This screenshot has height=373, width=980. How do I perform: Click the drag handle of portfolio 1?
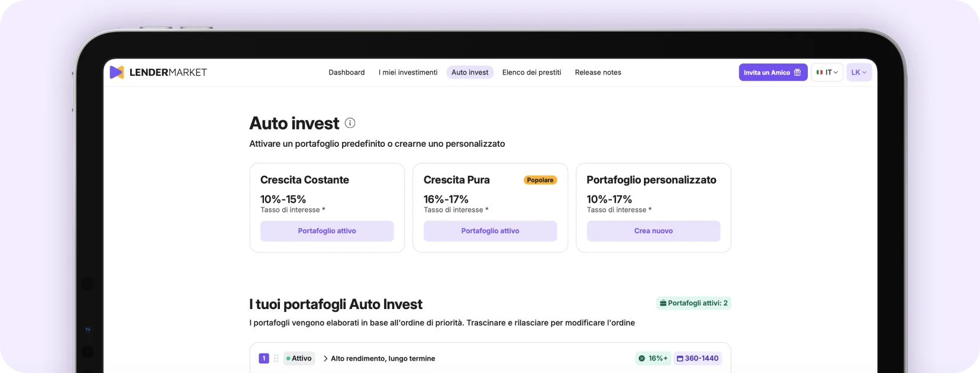pos(276,358)
